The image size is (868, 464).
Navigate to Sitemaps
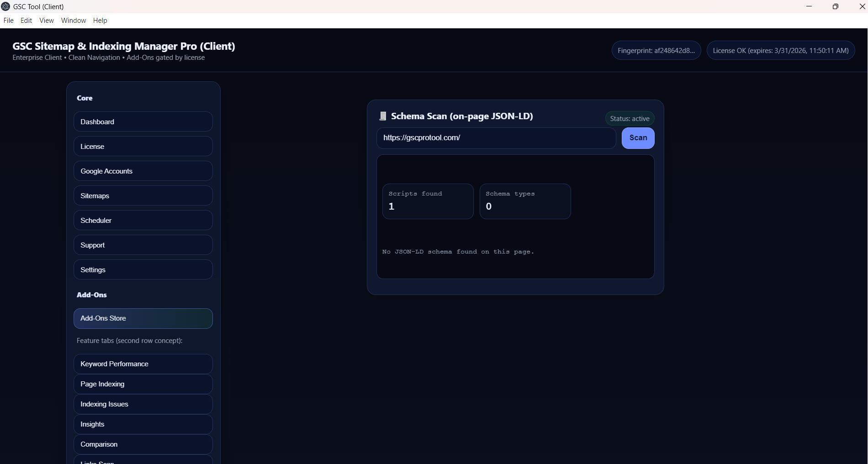point(143,196)
